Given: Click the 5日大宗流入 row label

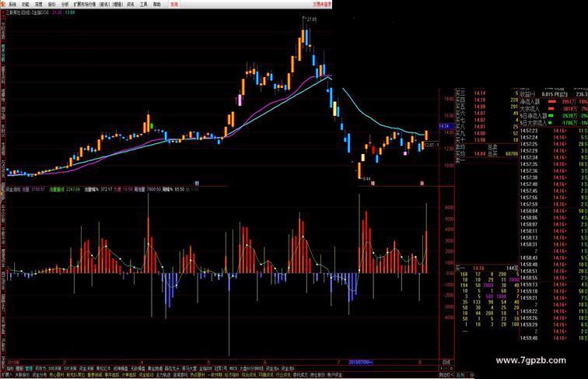Looking at the screenshot, I should [x=534, y=122].
